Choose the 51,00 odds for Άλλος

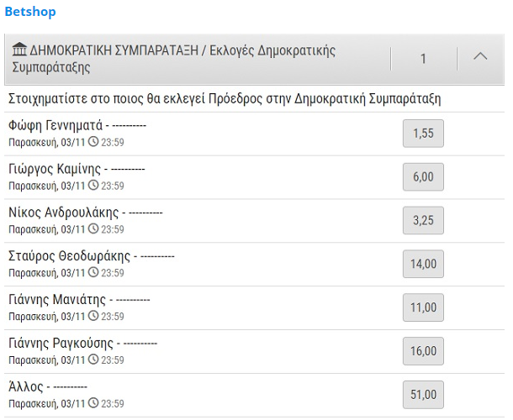click(x=423, y=394)
